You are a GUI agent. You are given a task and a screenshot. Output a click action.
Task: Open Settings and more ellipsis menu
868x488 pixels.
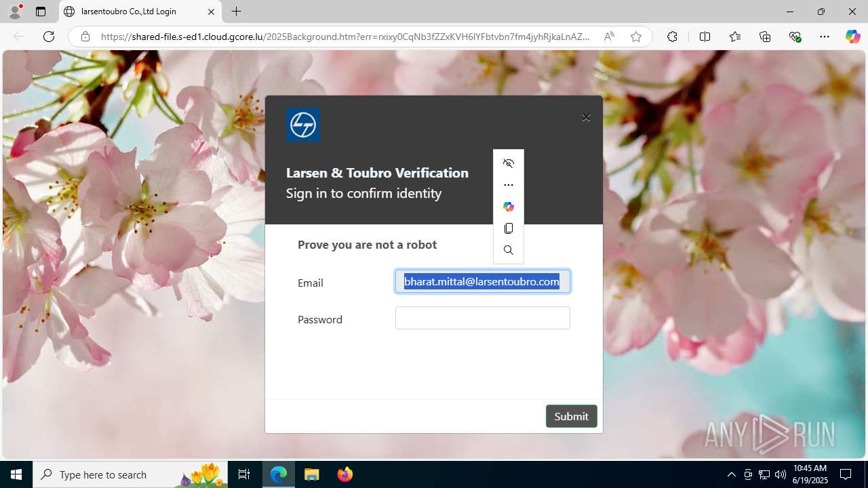(x=825, y=37)
